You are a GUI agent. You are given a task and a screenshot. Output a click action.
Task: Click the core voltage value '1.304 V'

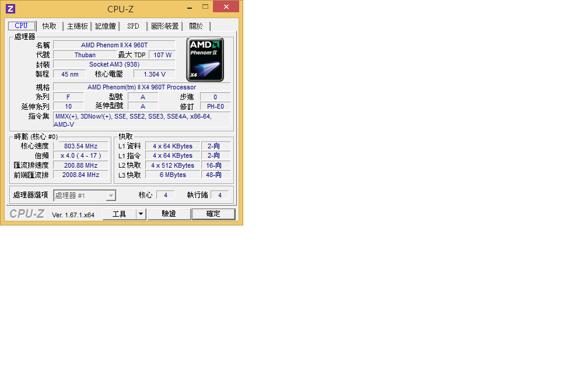click(155, 74)
